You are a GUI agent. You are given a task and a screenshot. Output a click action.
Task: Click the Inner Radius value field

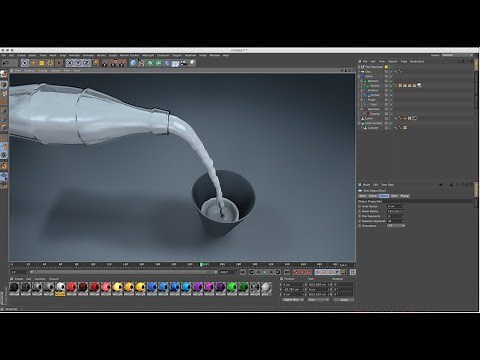[x=395, y=206]
